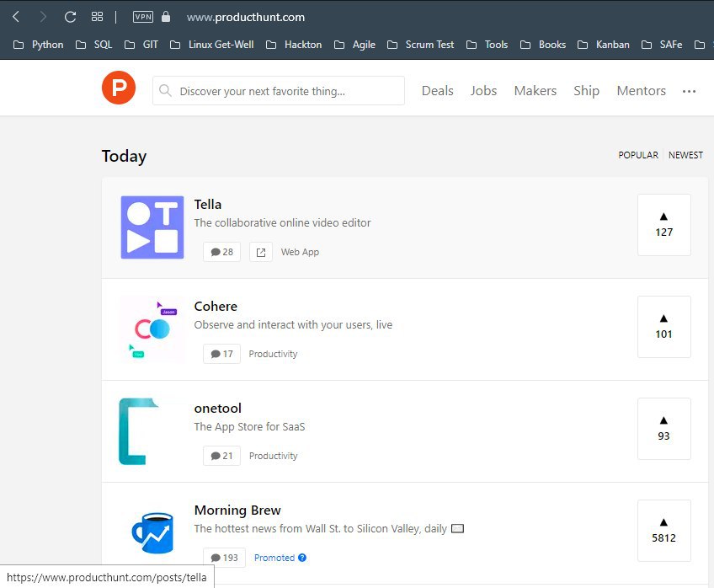Open the GIT bookmarks folder

click(x=141, y=45)
